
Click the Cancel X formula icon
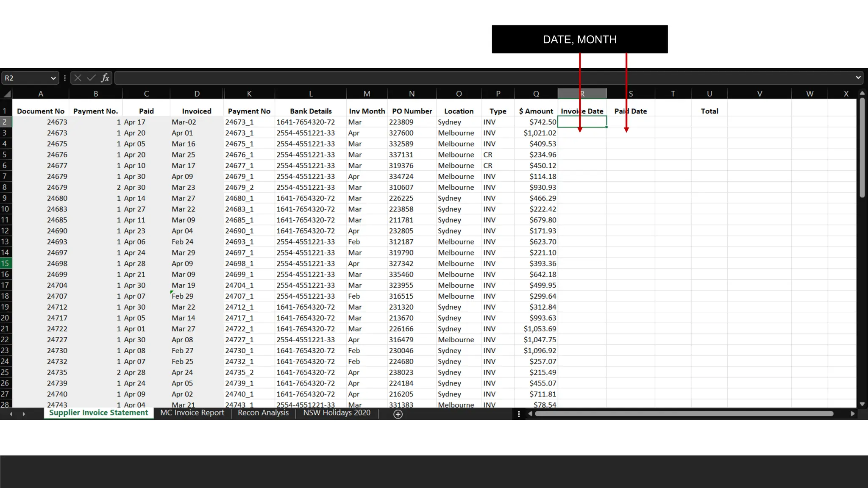(78, 78)
